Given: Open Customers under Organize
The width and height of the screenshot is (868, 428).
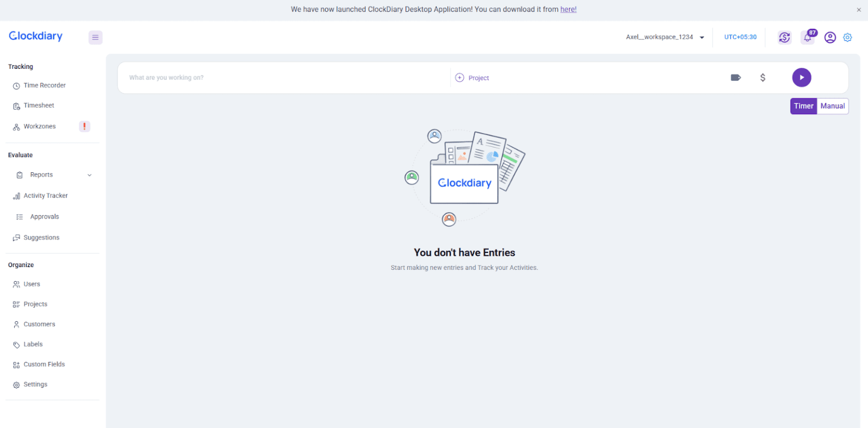Looking at the screenshot, I should pos(39,324).
